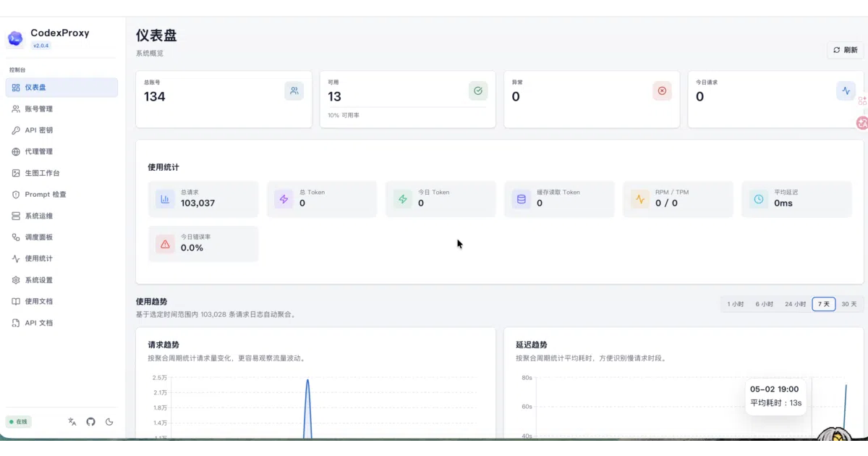Click the 系统运维 server icon
This screenshot has width=868, height=456.
click(16, 216)
